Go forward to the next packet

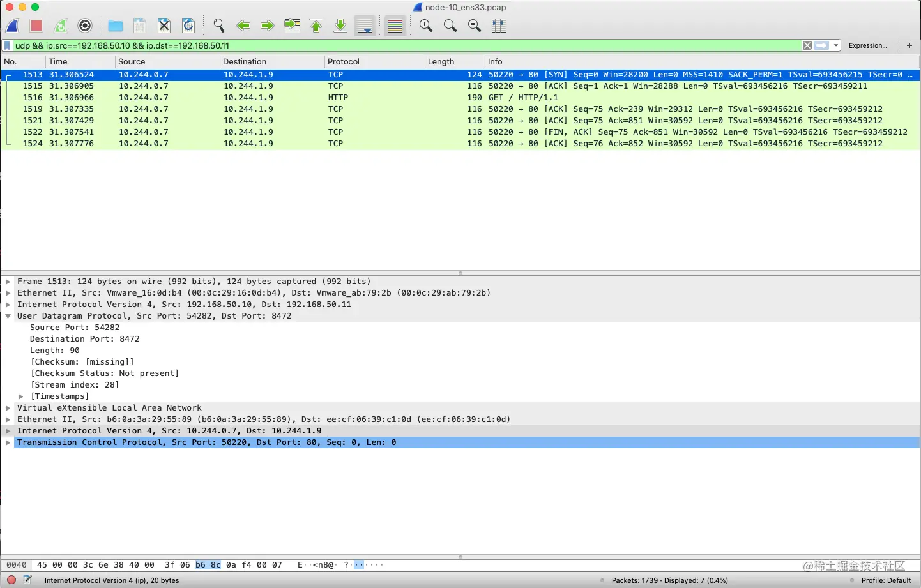[x=268, y=26]
